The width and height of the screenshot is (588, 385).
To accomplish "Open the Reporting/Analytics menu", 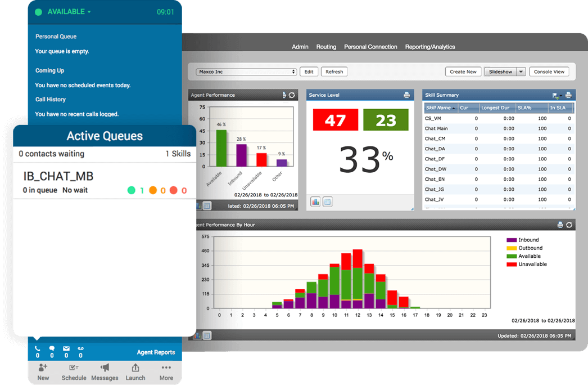I will point(430,47).
